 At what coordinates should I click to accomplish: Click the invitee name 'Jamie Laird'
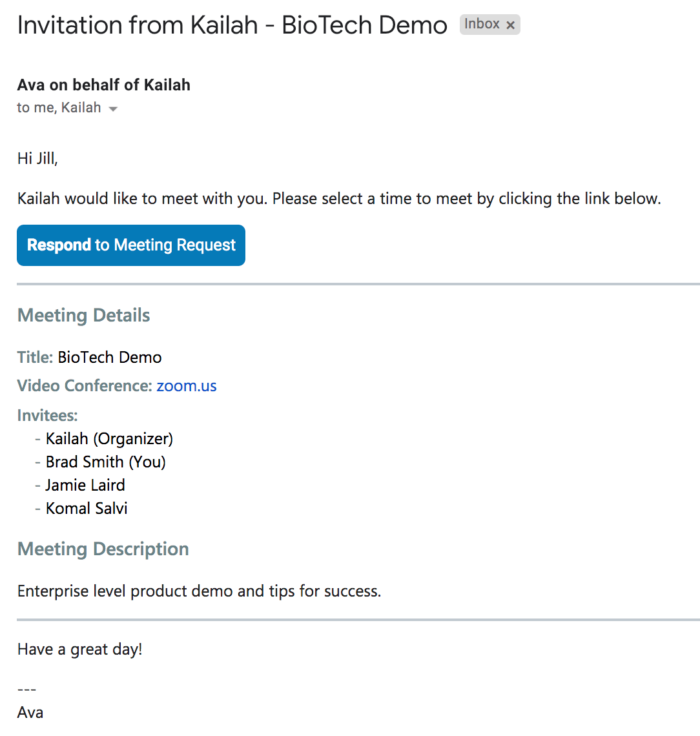click(85, 485)
